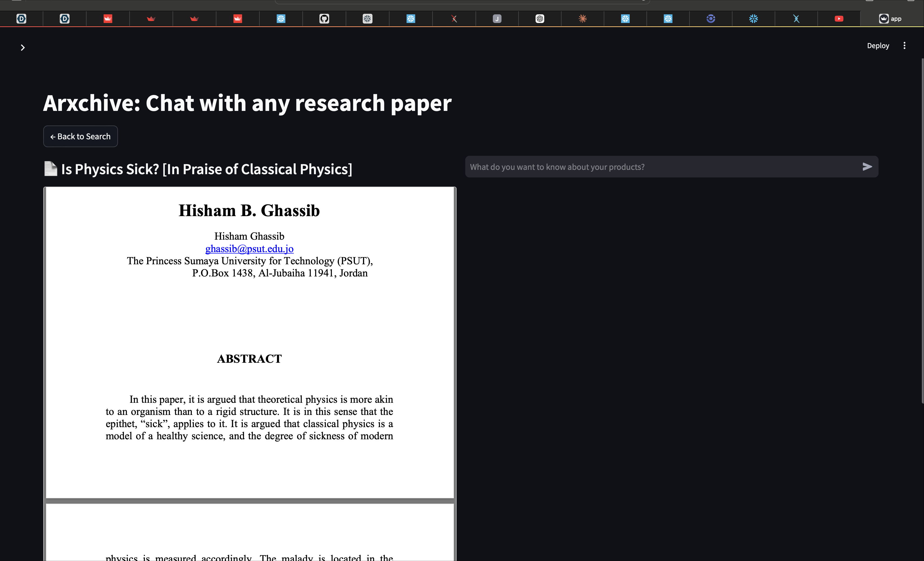Open the gray J icon tab
Image resolution: width=924 pixels, height=561 pixels.
click(x=497, y=19)
